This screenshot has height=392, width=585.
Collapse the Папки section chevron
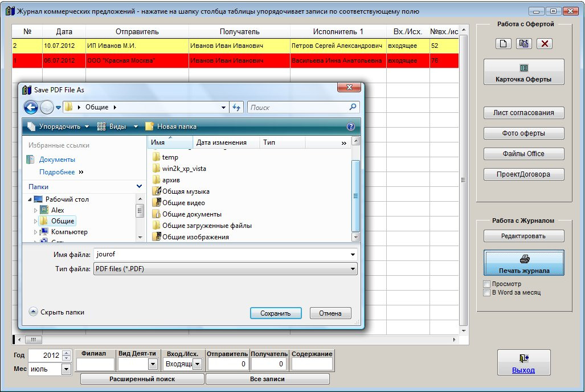point(139,186)
